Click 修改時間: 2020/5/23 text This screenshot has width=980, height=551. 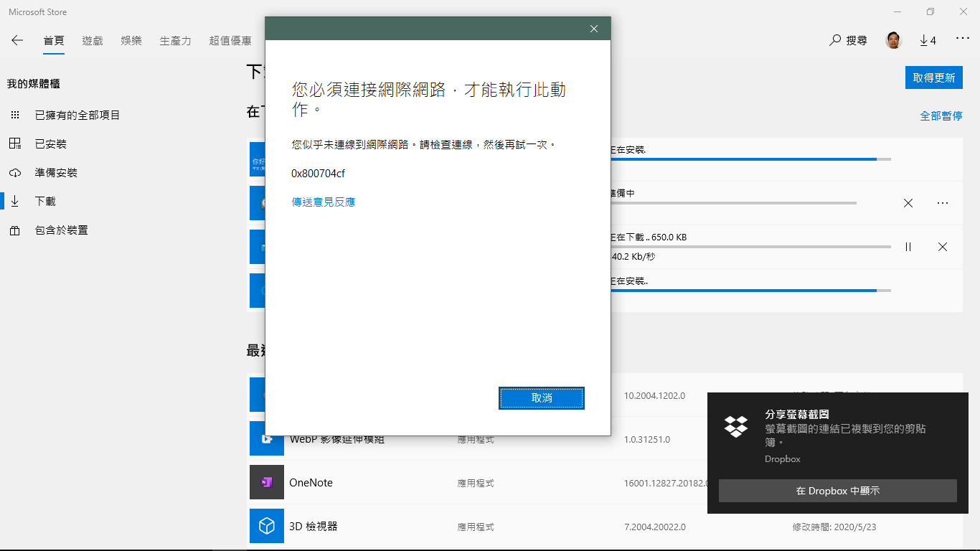[x=834, y=527]
